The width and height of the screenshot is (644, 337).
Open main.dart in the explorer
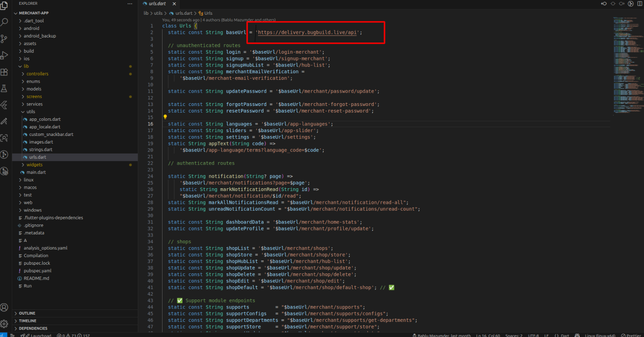36,172
